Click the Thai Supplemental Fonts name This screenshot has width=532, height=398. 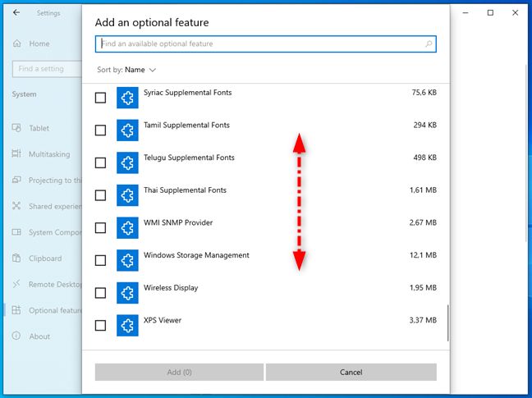tap(185, 190)
